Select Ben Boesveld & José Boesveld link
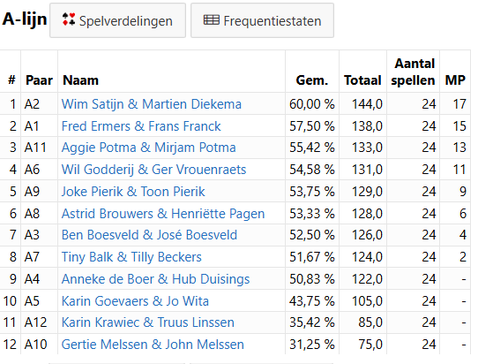The height and width of the screenshot is (364, 478). [149, 235]
